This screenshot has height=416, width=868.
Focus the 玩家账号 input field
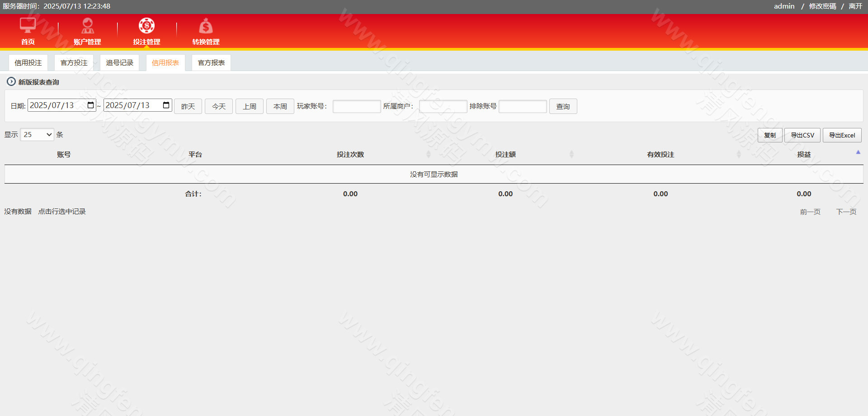click(x=357, y=107)
